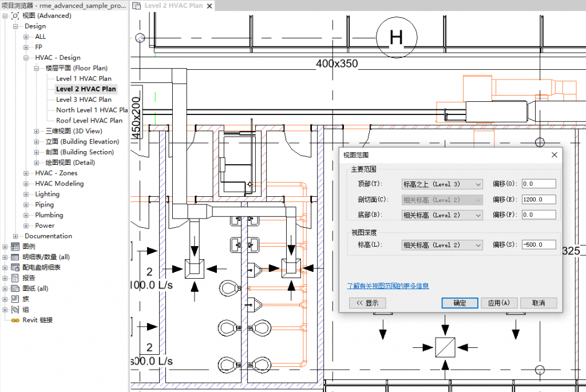Click the 图例 legends icon in browser
The height and width of the screenshot is (392, 586).
pos(15,247)
